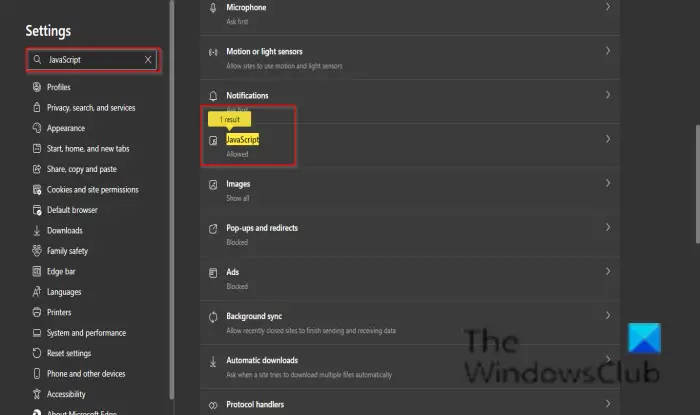Open the Profiles settings page

click(59, 87)
